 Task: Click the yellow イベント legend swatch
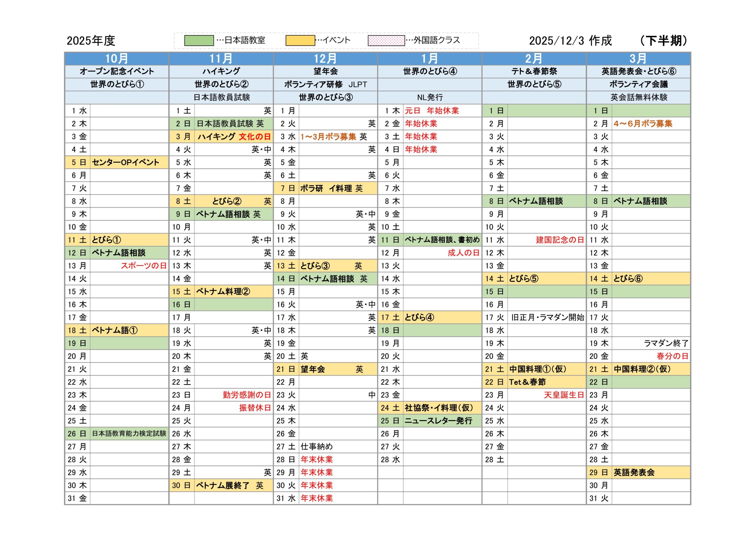(x=300, y=40)
